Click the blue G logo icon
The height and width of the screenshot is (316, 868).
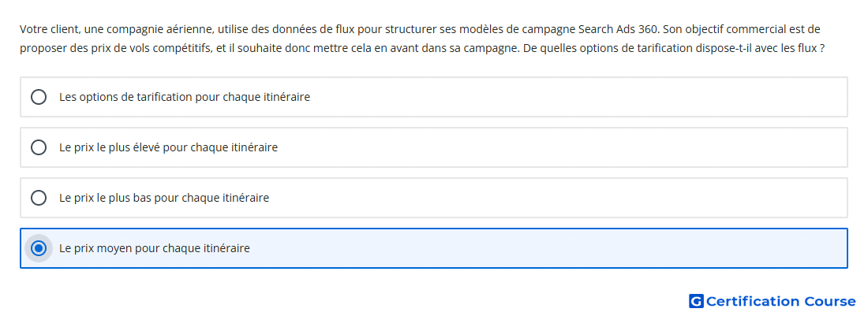(x=696, y=301)
